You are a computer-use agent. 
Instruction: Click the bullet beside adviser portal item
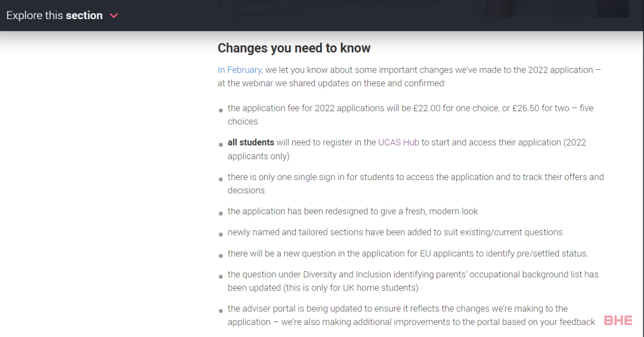pos(221,311)
